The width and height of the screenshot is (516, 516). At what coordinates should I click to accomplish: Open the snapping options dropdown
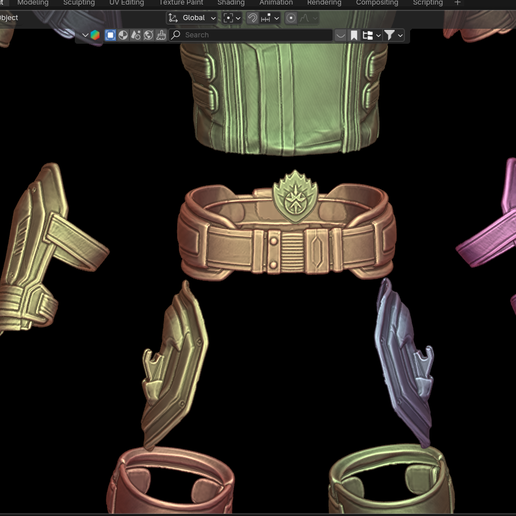coord(270,18)
